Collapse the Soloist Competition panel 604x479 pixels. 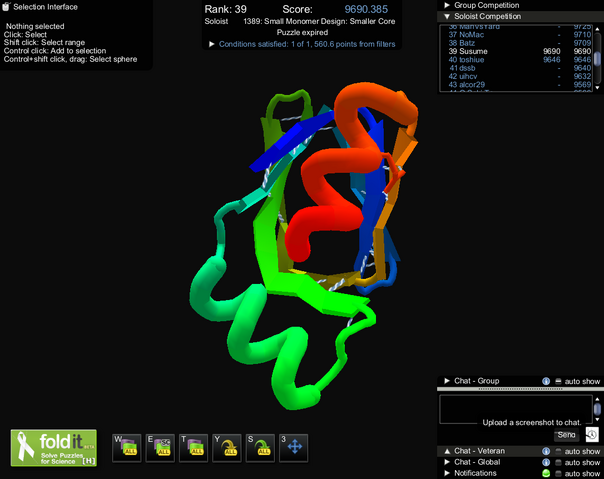(447, 16)
